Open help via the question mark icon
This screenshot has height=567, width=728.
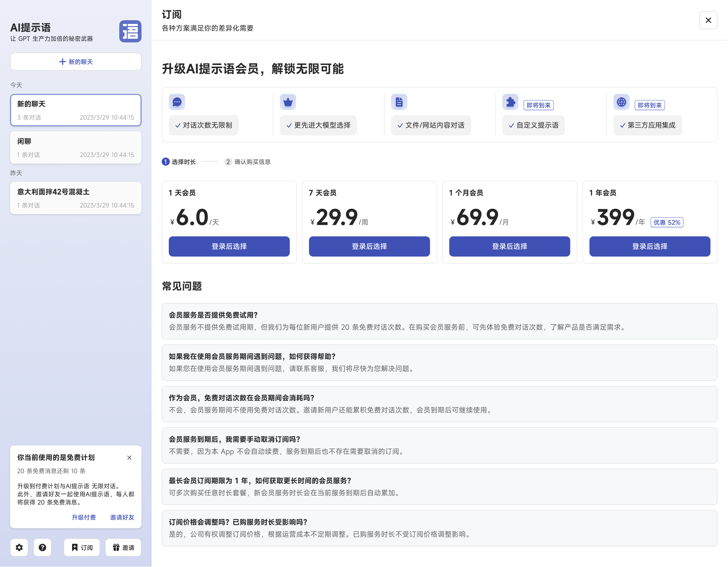coord(42,547)
